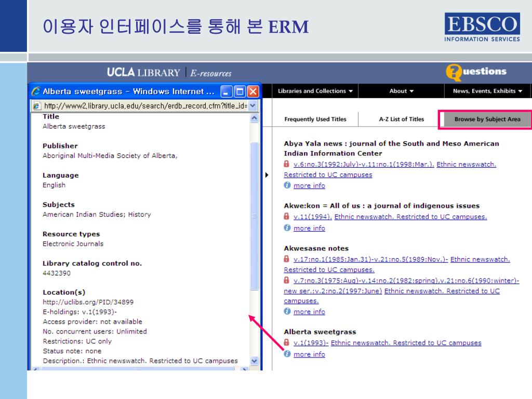Click lock icon beside Akwesasne v.17:no.1 holdings
Screen dimensions: 532x399
click(x=286, y=259)
